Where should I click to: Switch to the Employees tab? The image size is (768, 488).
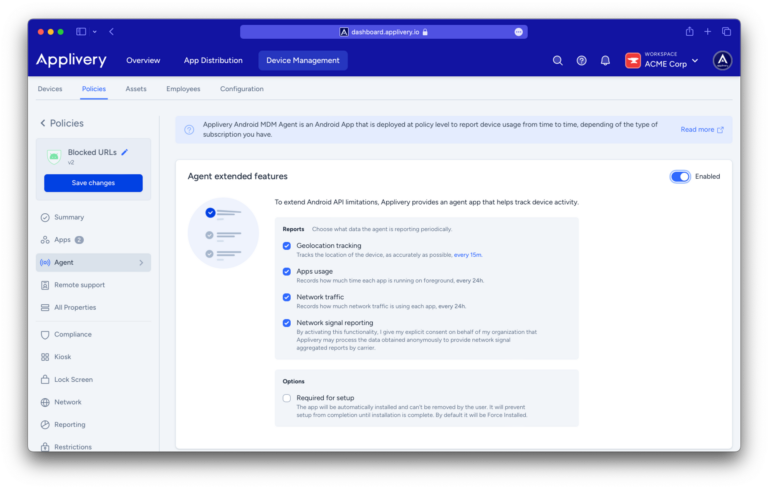tap(183, 89)
